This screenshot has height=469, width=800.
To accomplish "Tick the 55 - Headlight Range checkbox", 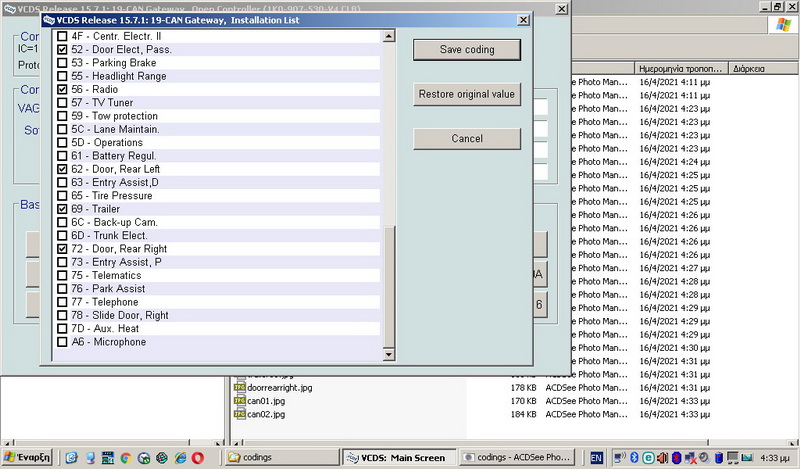I will (62, 76).
